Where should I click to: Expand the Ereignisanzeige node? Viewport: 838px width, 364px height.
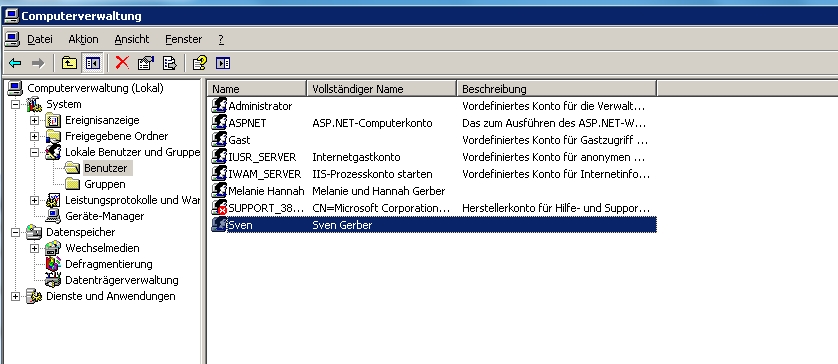point(35,120)
